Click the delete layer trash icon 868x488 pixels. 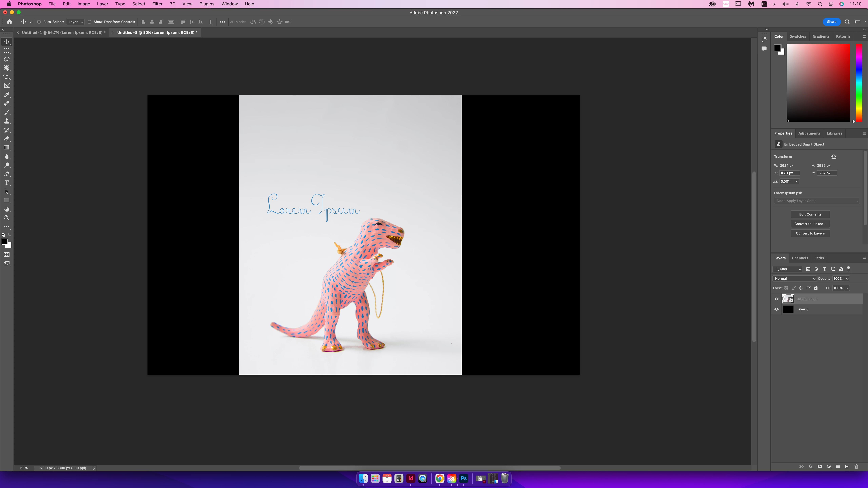point(856,466)
